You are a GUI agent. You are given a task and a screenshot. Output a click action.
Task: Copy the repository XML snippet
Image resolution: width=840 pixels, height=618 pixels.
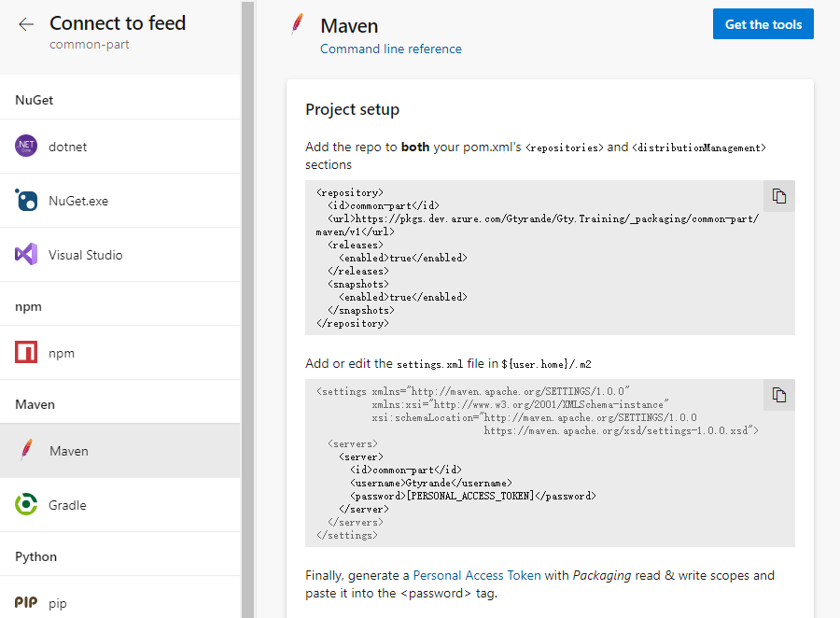[779, 196]
